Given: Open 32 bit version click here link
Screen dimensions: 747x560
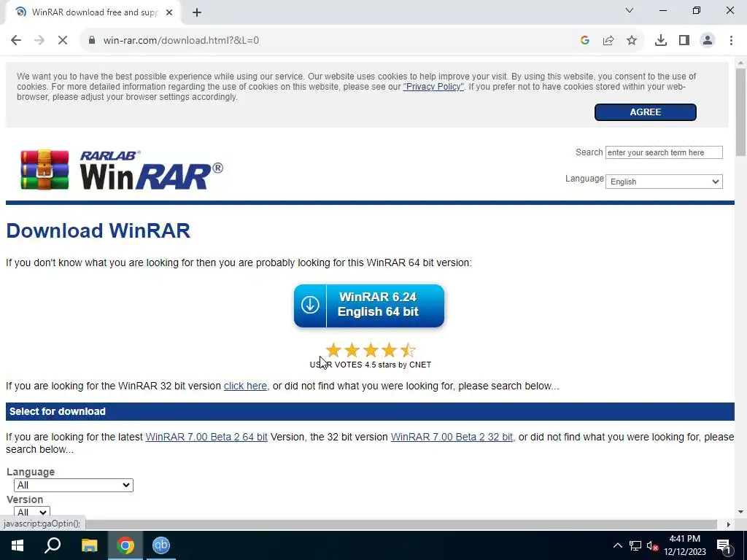Looking at the screenshot, I should [245, 386].
